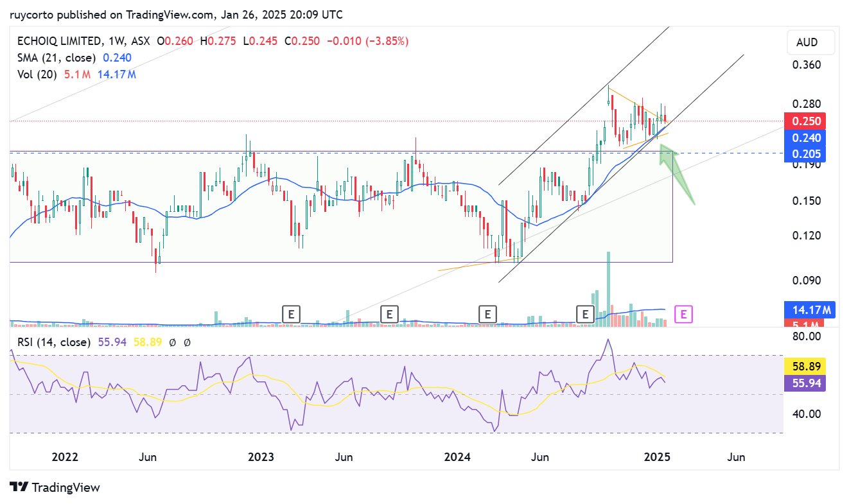Screen dimensions: 849x504
Task: Click the 14.17M volume average label
Action: pos(809,310)
